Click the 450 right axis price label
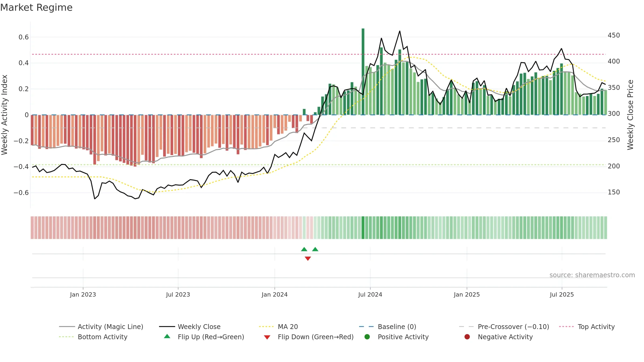This screenshot has width=644, height=362. [x=614, y=35]
